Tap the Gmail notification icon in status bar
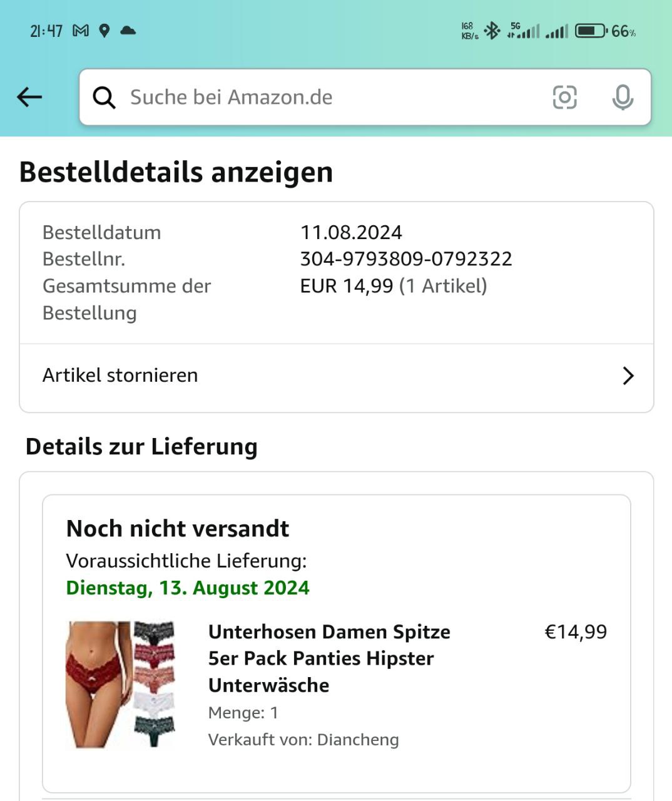This screenshot has width=672, height=801. click(x=81, y=31)
